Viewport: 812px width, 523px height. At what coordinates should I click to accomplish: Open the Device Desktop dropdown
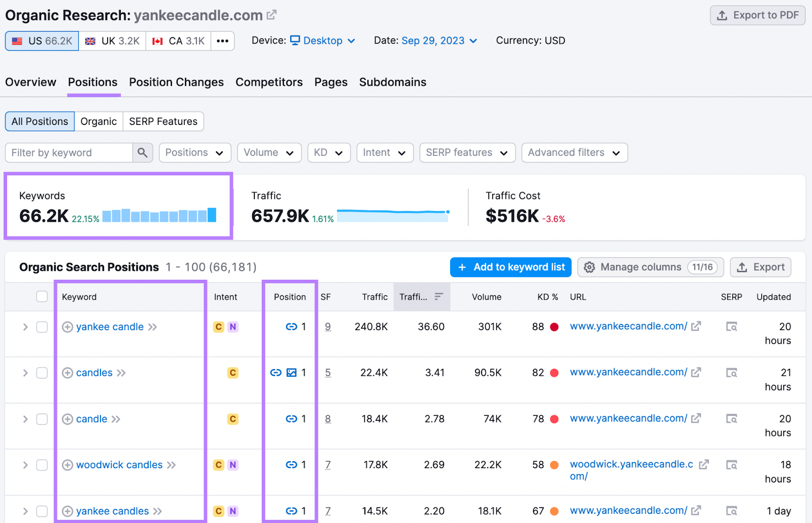click(x=323, y=41)
